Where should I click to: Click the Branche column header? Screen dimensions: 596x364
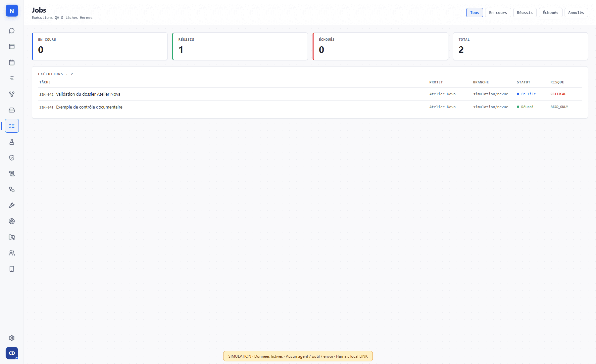pyautogui.click(x=481, y=82)
